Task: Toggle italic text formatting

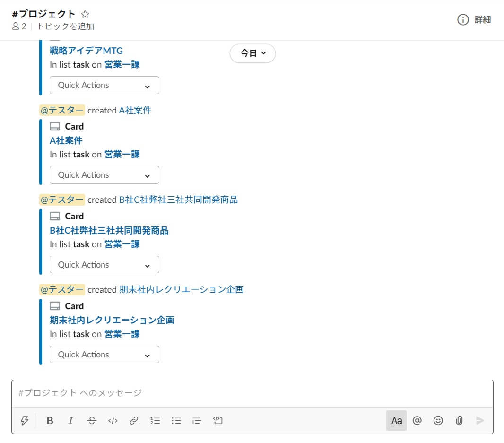Action: coord(71,420)
